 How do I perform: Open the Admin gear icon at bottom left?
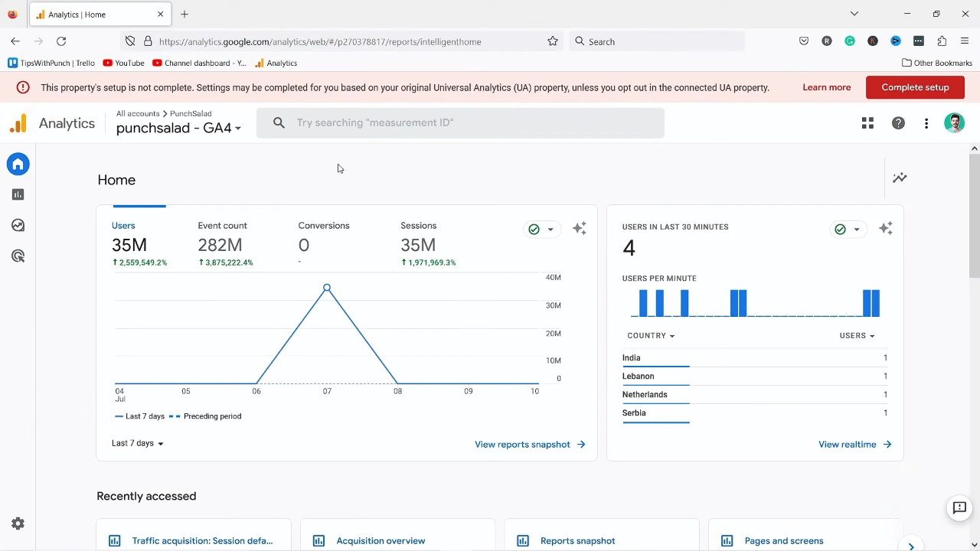click(x=18, y=523)
